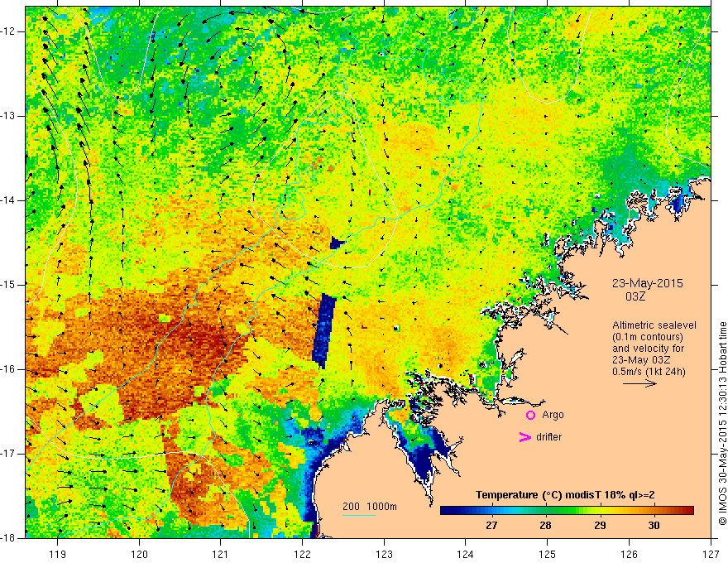Click the "Temperature (°C) modisT 18% ql>=2" title
728x563 pixels.
click(x=565, y=495)
